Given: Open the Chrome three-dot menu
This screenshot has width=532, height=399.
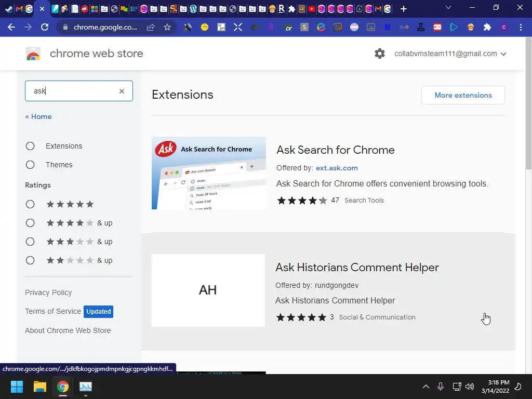Looking at the screenshot, I should pyautogui.click(x=521, y=27).
